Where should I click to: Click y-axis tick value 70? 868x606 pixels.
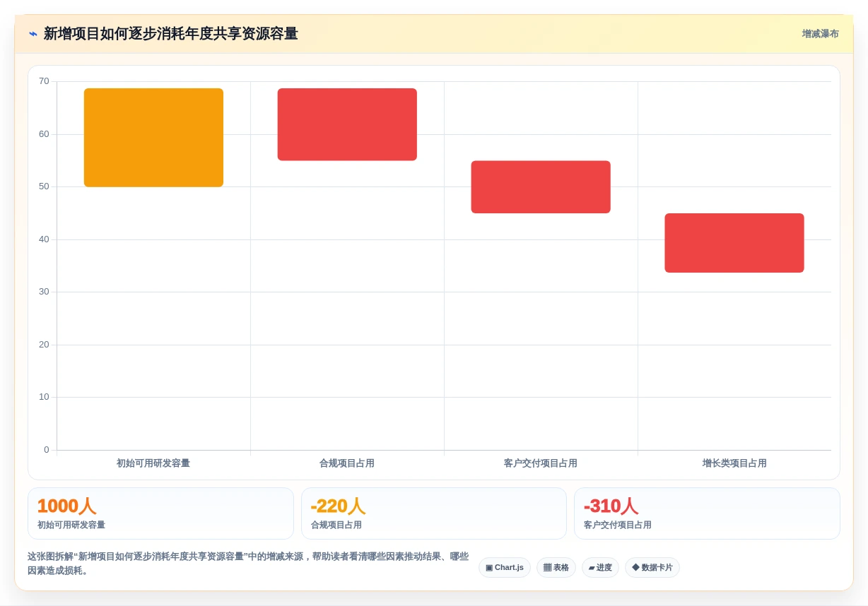44,81
